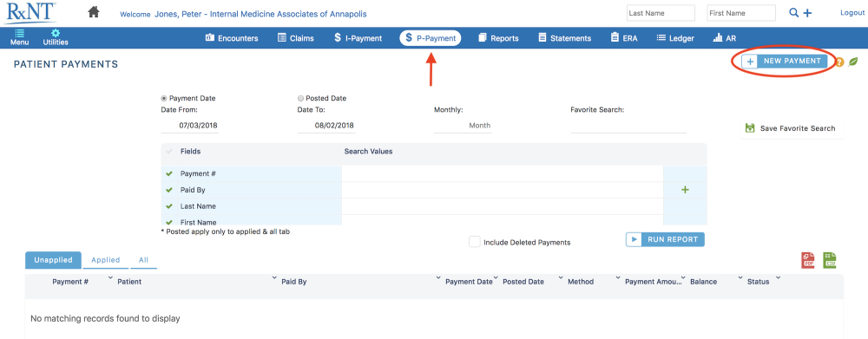Image resolution: width=868 pixels, height=339 pixels.
Task: Go to the home icon
Action: [x=94, y=11]
